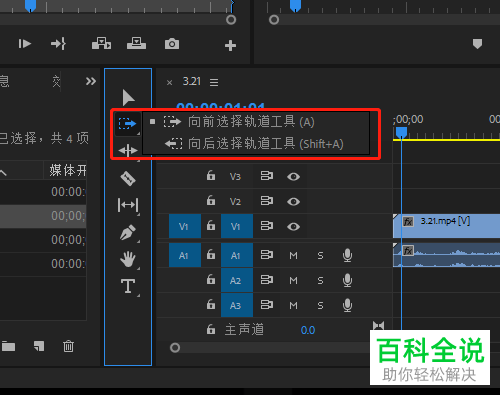Toggle V1 source patching button
The width and height of the screenshot is (500, 395).
coord(185,226)
